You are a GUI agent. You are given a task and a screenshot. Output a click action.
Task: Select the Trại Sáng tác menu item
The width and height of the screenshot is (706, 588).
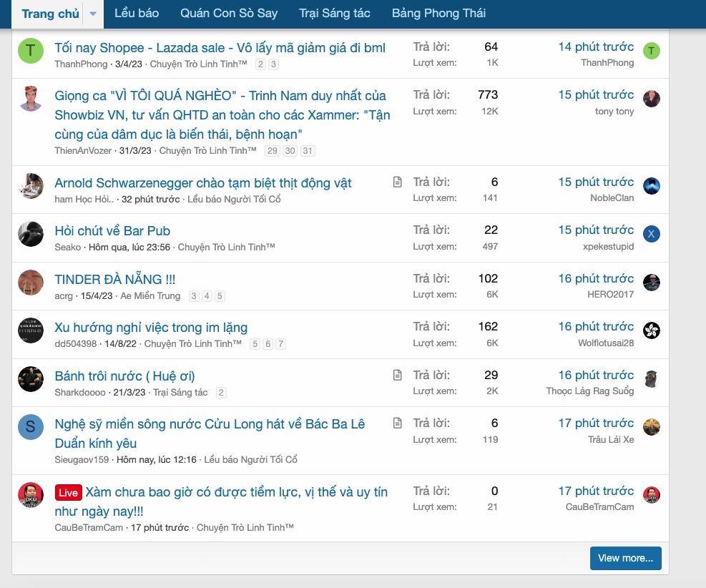pyautogui.click(x=334, y=13)
